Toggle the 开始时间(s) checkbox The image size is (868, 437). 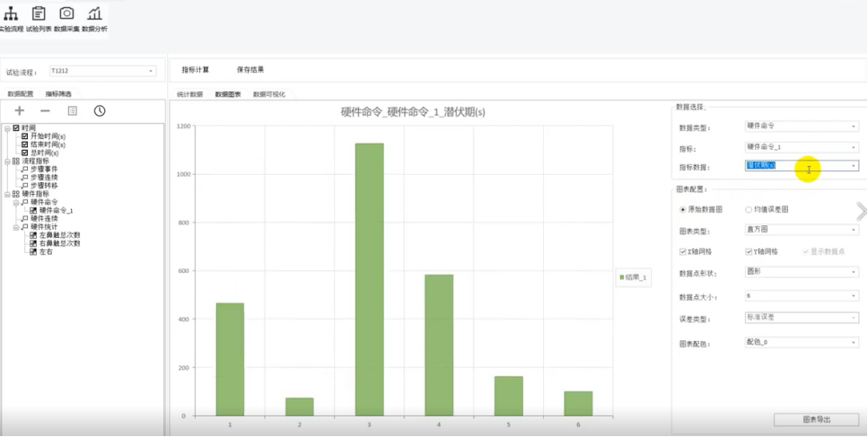[25, 136]
